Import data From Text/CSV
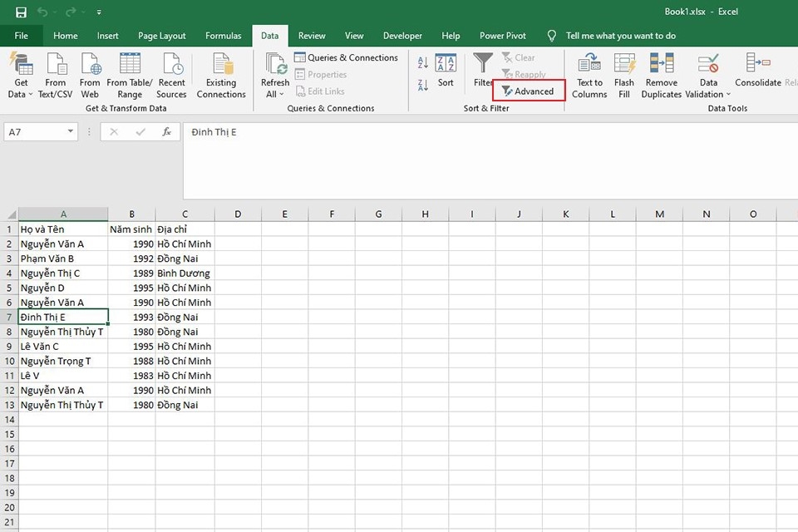The width and height of the screenshot is (798, 532). tap(56, 76)
